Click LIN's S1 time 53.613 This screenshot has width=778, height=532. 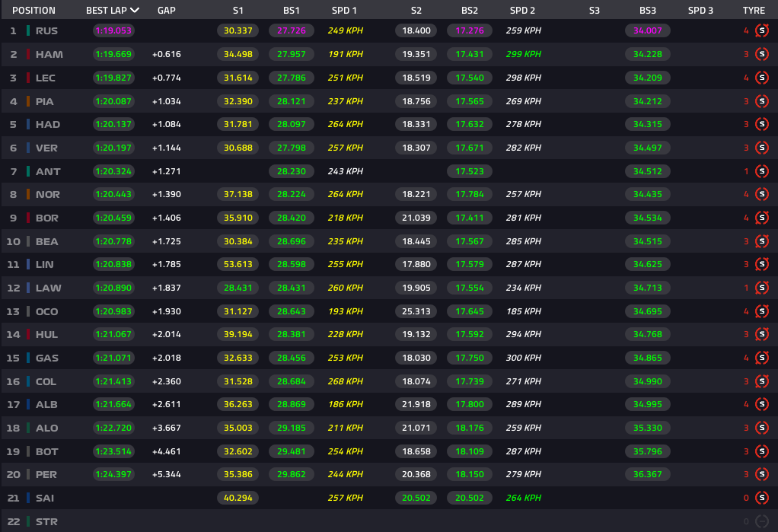[238, 264]
